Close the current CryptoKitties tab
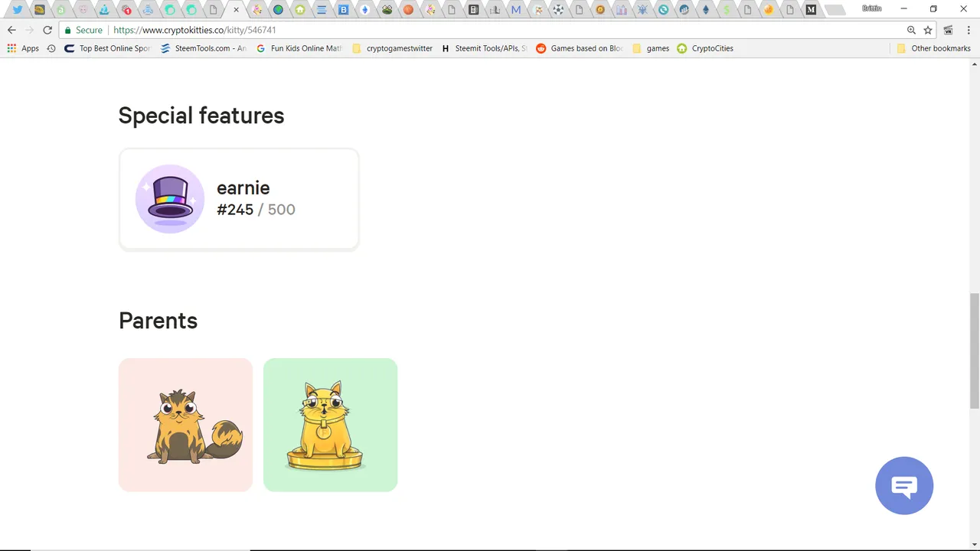This screenshot has width=980, height=551. click(x=236, y=10)
